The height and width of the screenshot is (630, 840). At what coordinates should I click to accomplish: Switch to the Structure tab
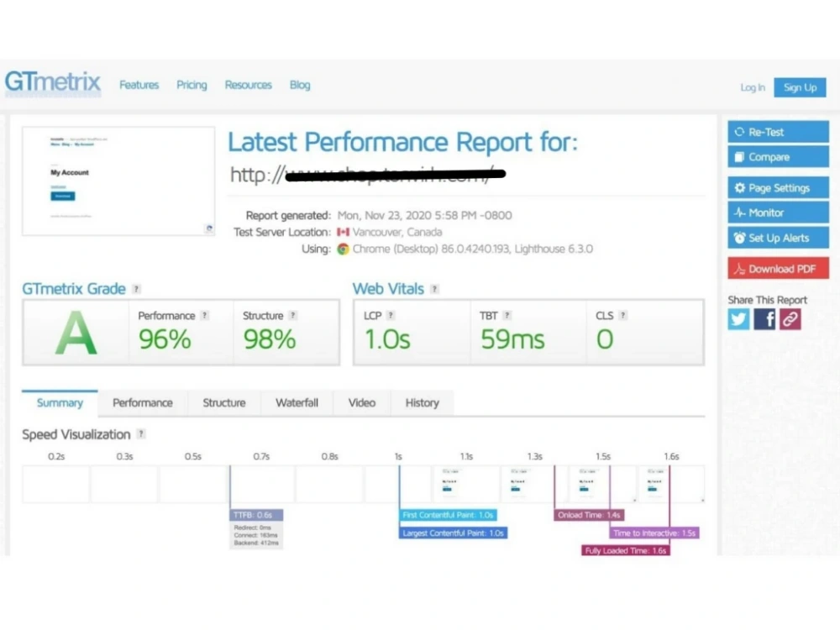tap(224, 403)
